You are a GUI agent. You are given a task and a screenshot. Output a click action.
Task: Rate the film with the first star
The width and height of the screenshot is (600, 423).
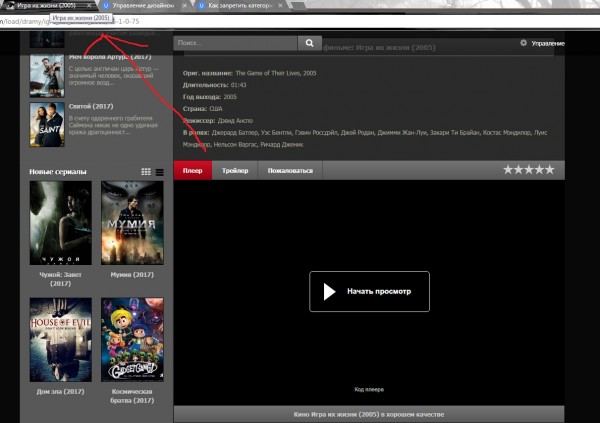508,170
